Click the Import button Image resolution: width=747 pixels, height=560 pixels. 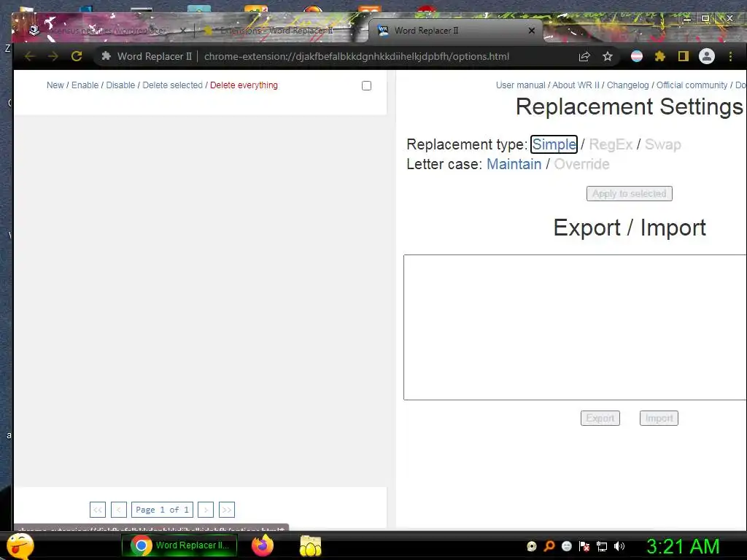pos(659,418)
